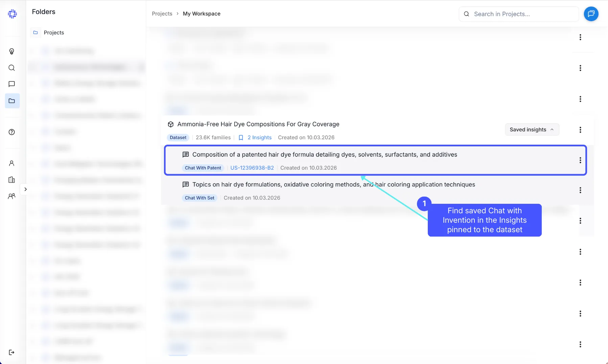This screenshot has width=608, height=364.
Task: Click the Dataset tag badge
Action: pos(178,138)
